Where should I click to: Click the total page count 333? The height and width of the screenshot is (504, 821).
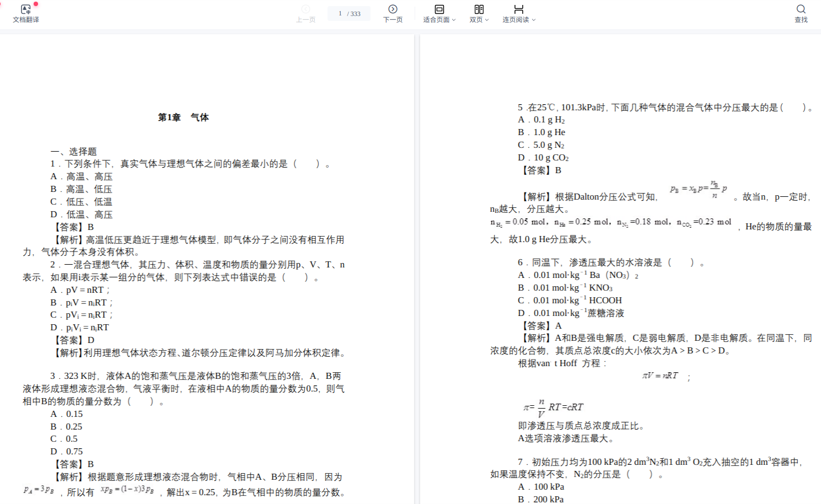355,14
